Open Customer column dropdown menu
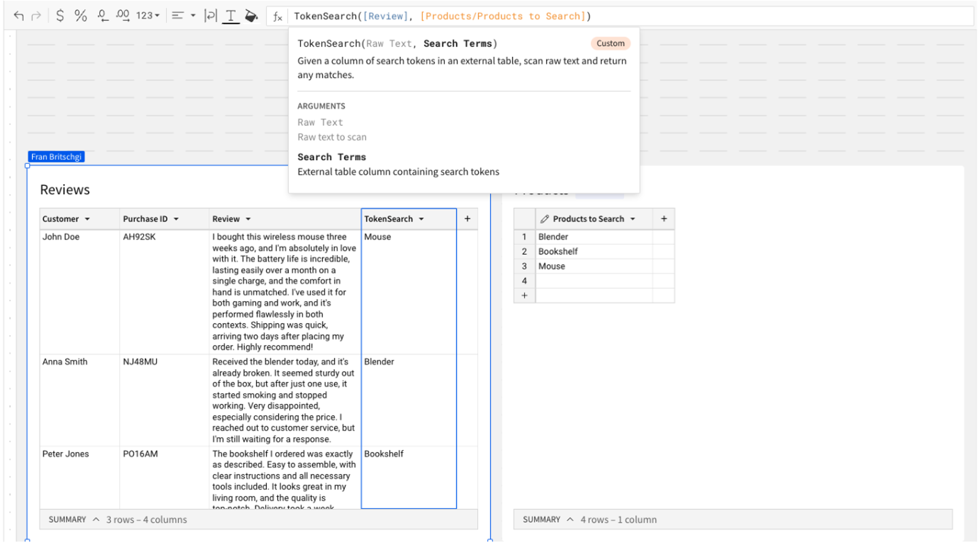This screenshot has height=547, width=980. (x=88, y=219)
